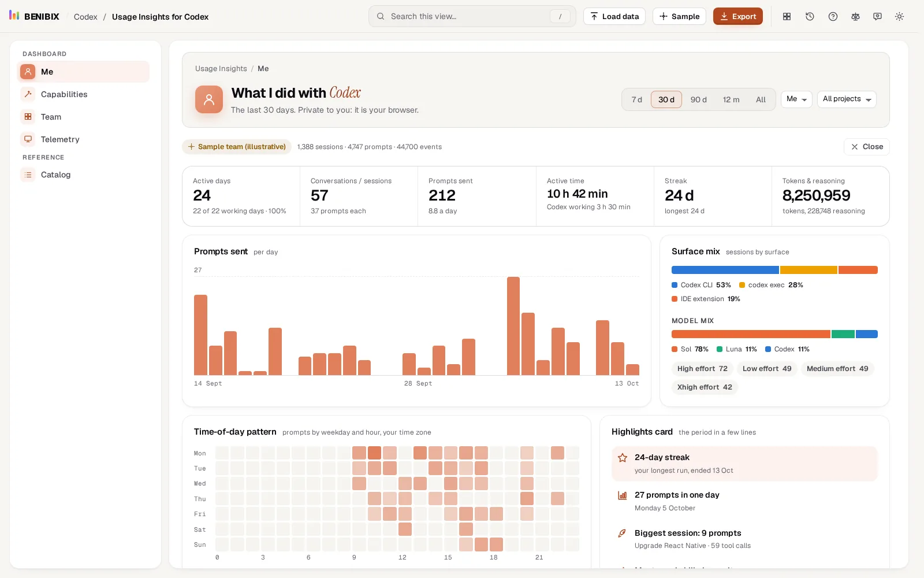Open the feedback heart chat icon
This screenshot has width=924, height=578.
[877, 17]
